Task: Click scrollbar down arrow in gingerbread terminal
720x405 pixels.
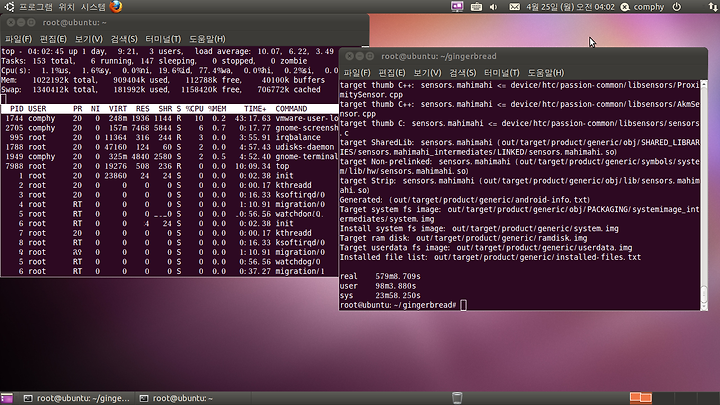Action: pos(704,307)
